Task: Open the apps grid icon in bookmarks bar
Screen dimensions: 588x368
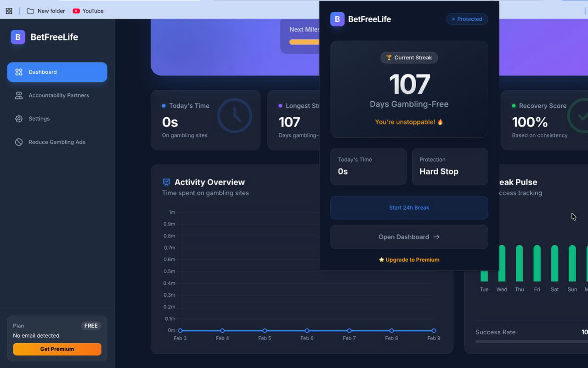Action: click(x=9, y=11)
